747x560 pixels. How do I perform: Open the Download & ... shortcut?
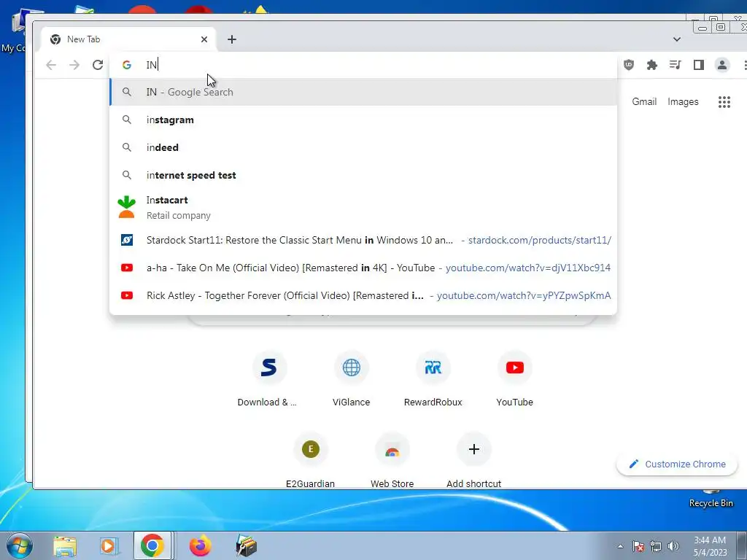[268, 378]
